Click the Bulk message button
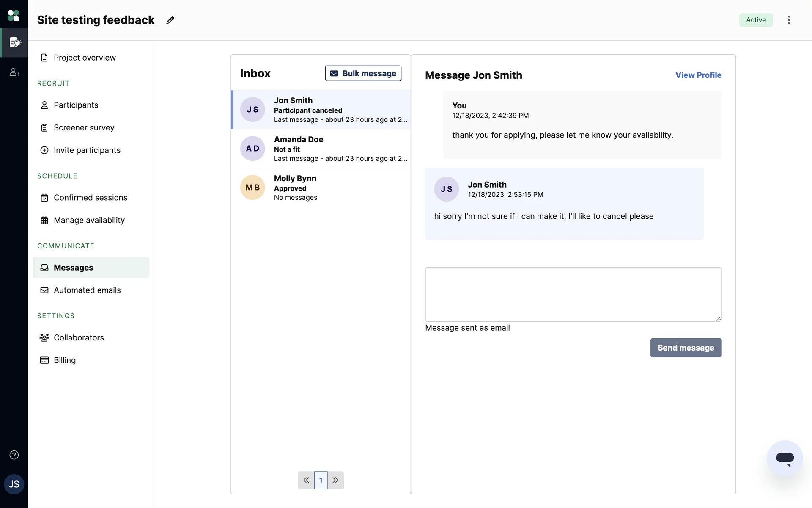This screenshot has width=812, height=508. coord(363,73)
